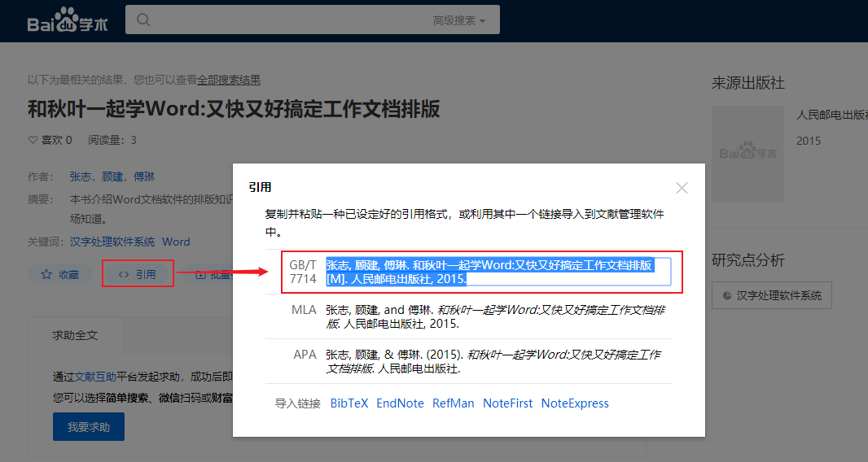Export citation via RefMan link
The height and width of the screenshot is (462, 868).
454,403
